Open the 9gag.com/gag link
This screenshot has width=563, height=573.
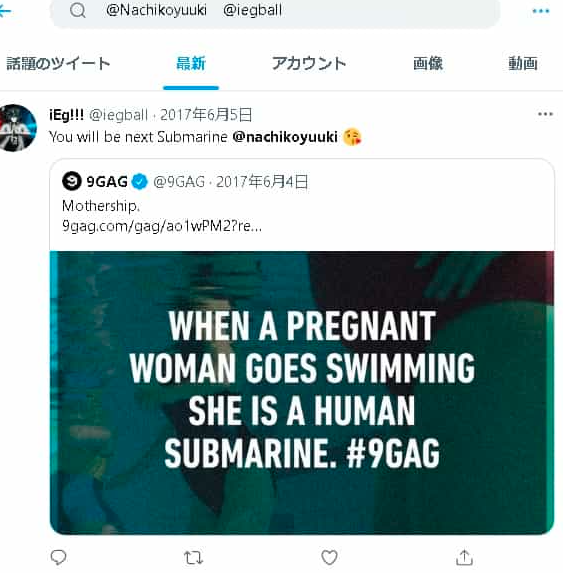point(162,226)
